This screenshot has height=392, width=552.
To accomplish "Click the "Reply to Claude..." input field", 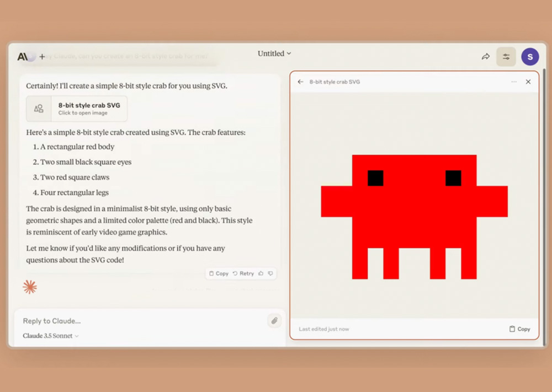I will point(138,321).
